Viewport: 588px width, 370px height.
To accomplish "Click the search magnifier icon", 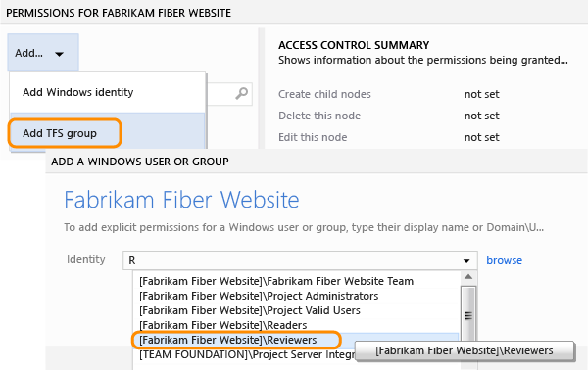I will click(x=241, y=93).
